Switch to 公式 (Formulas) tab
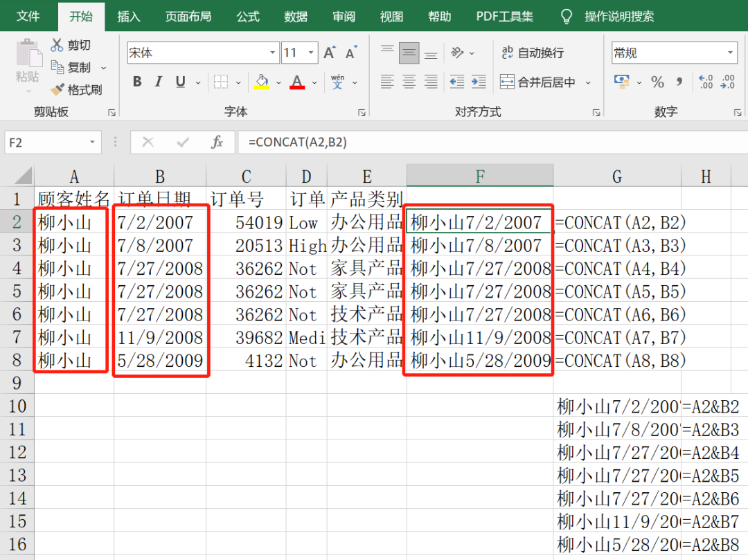The width and height of the screenshot is (748, 560). [249, 17]
